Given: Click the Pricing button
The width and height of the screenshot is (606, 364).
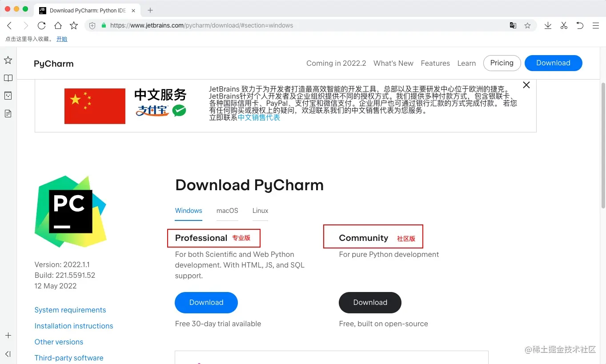Looking at the screenshot, I should (502, 63).
